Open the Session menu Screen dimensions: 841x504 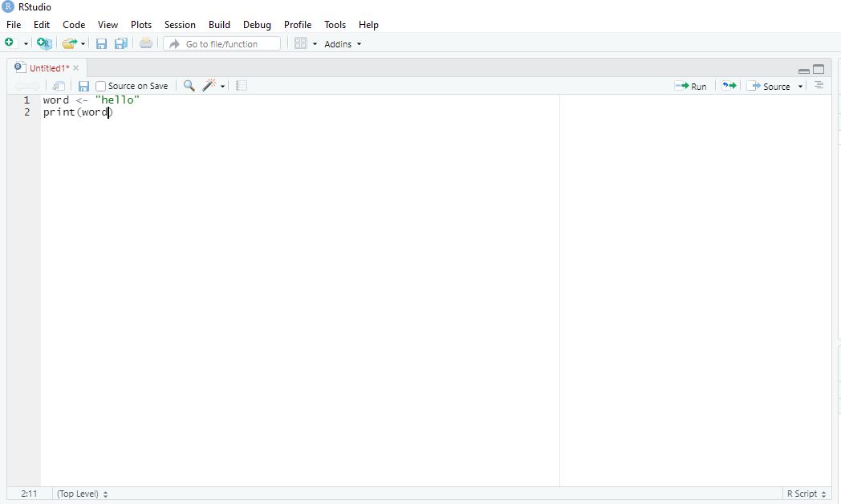[x=180, y=25]
